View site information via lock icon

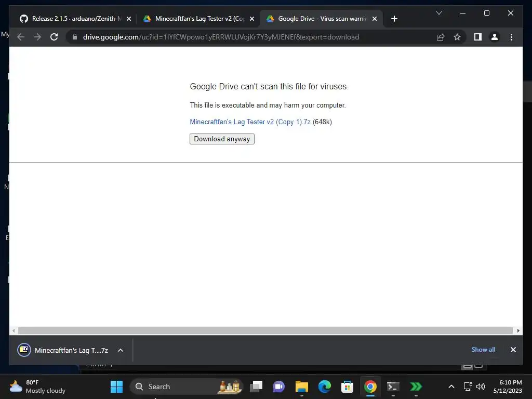coord(75,37)
